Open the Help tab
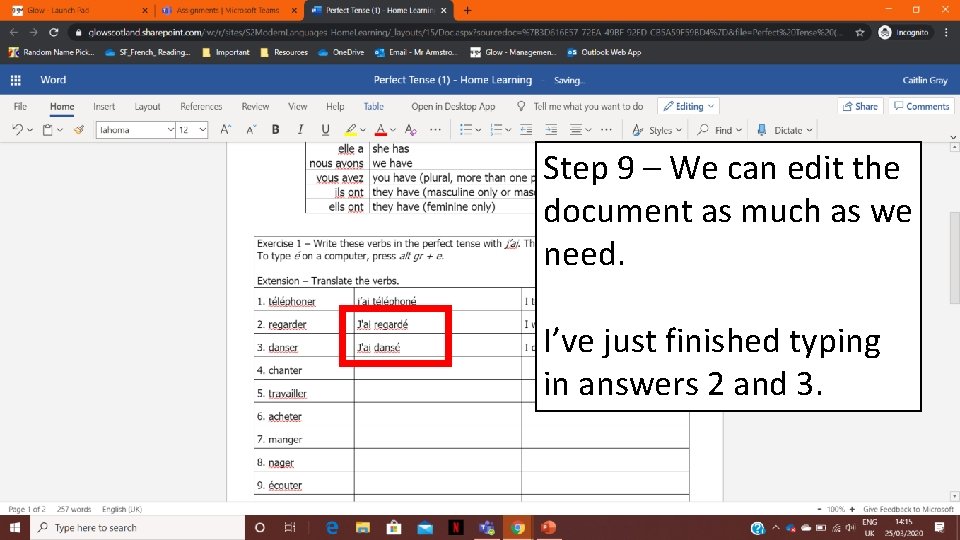Viewport: 960px width, 540px height. pos(335,106)
